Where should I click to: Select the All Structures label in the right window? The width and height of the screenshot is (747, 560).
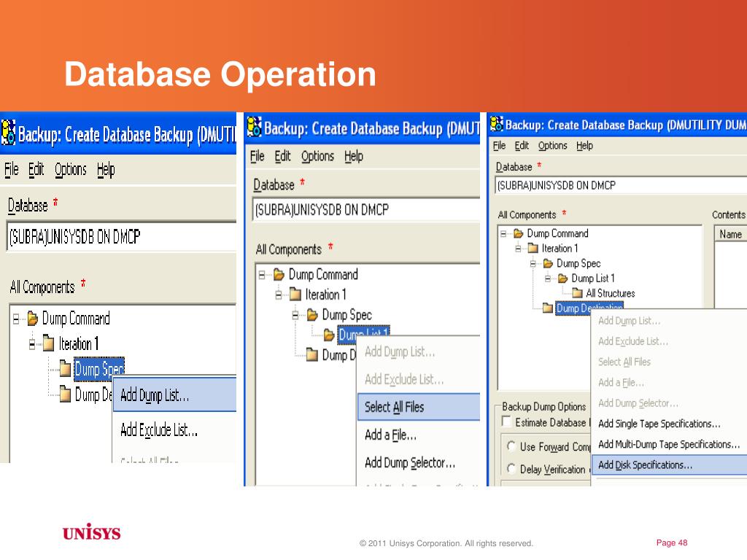[x=611, y=293]
